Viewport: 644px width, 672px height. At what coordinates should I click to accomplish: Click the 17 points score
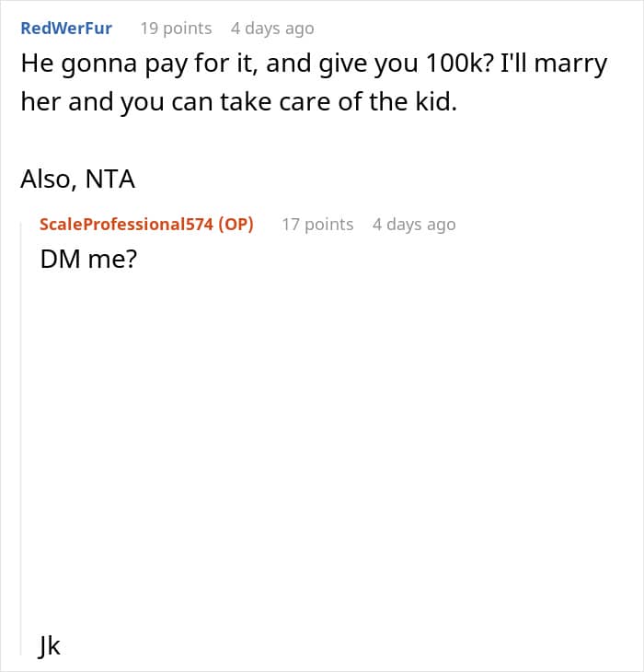pos(316,224)
